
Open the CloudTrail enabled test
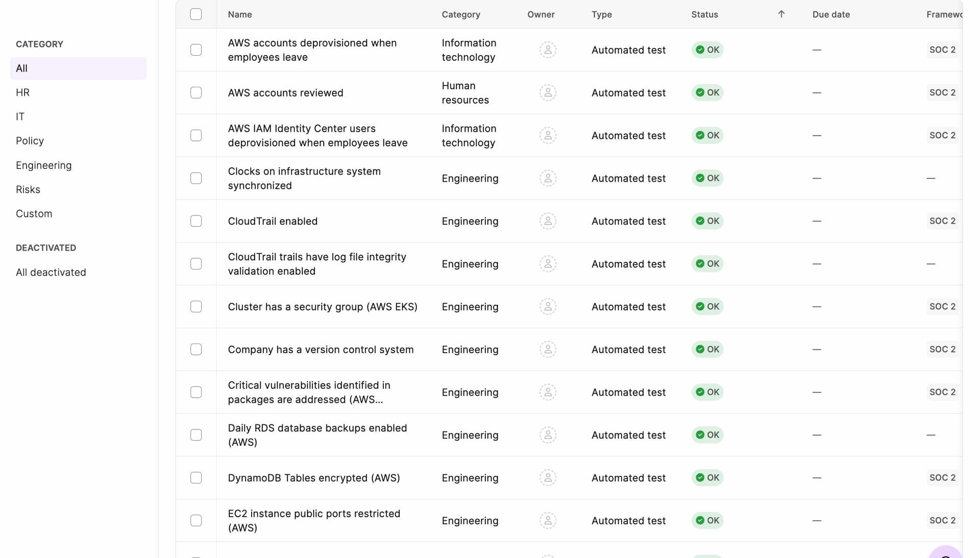(273, 221)
